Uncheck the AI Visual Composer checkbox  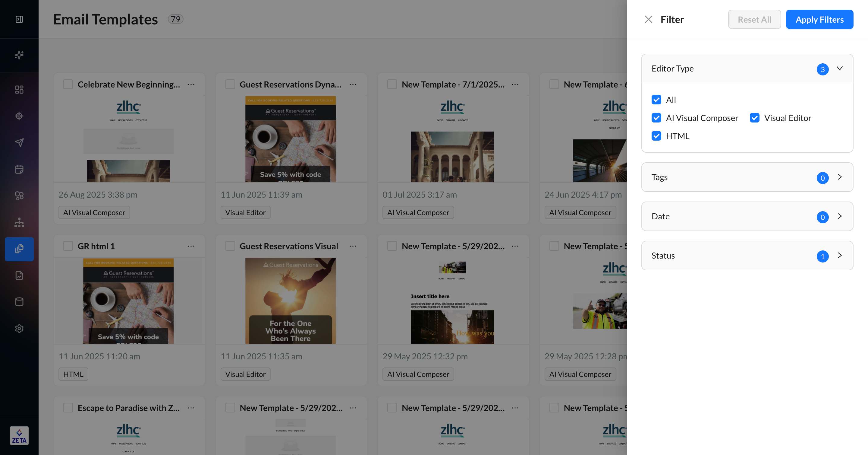pyautogui.click(x=656, y=118)
